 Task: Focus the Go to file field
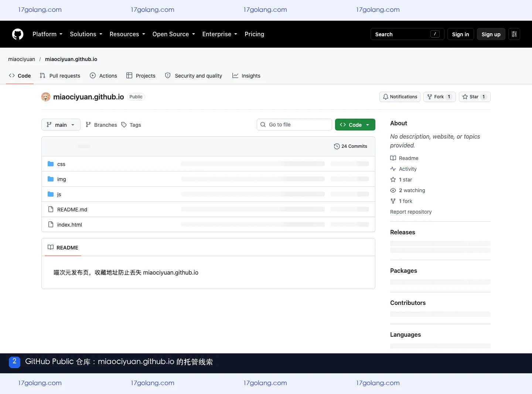pyautogui.click(x=294, y=125)
